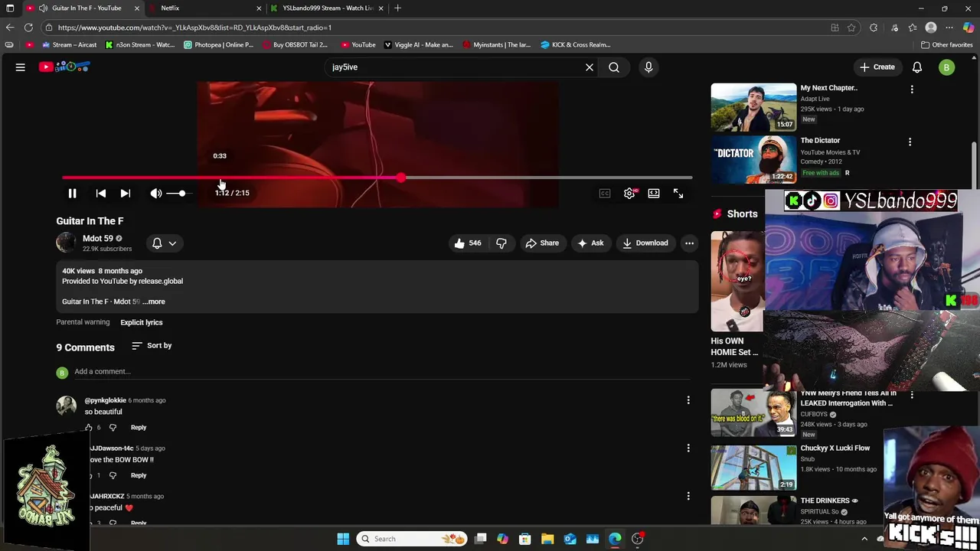
Task: Go to the previous video in the playlist
Action: click(x=101, y=194)
